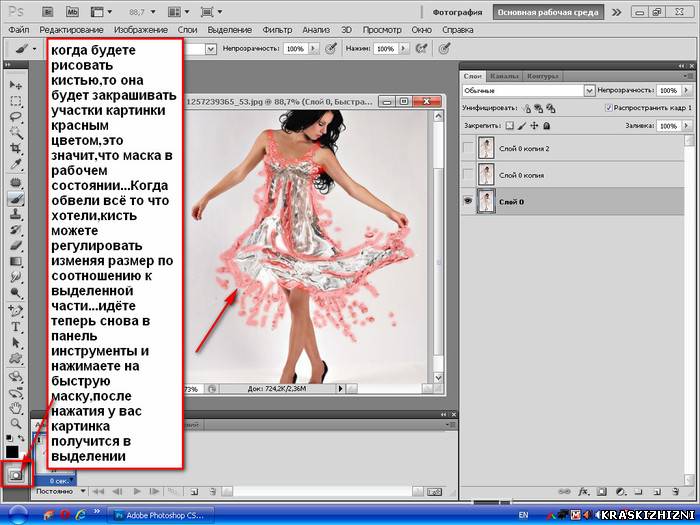
Task: Toggle the Распространить кадр 1 checkbox
Action: click(608, 108)
